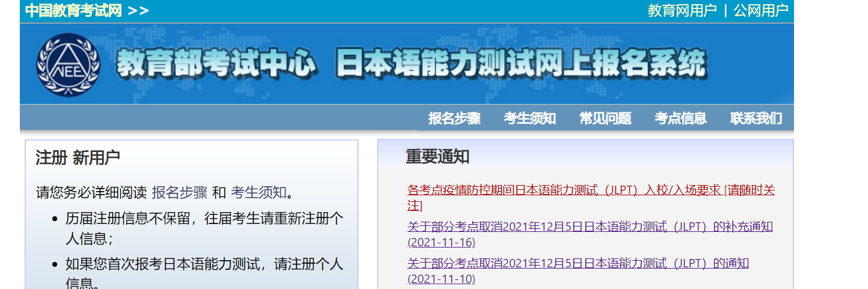The height and width of the screenshot is (289, 868).
Task: Click the >> arrows after 中国教育考试网
Action: 138,11
